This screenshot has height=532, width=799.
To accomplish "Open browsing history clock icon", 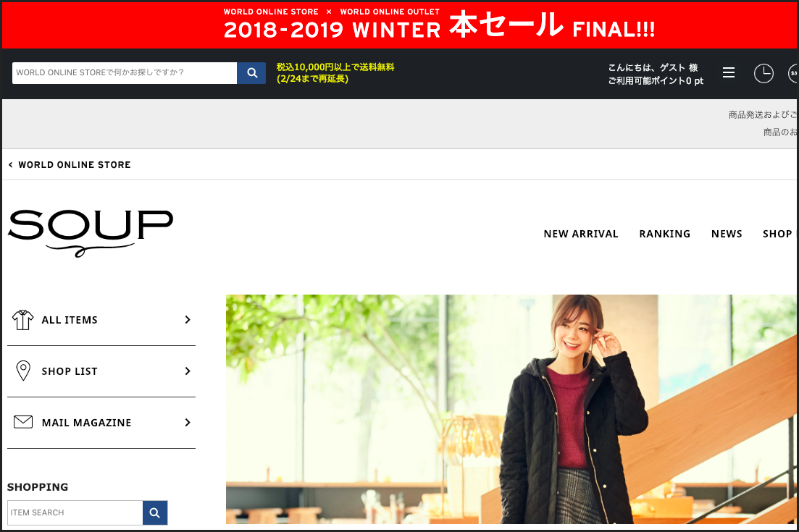I will pyautogui.click(x=764, y=73).
